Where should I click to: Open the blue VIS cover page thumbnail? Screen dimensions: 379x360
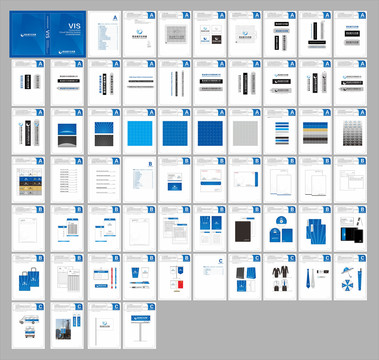coord(48,34)
